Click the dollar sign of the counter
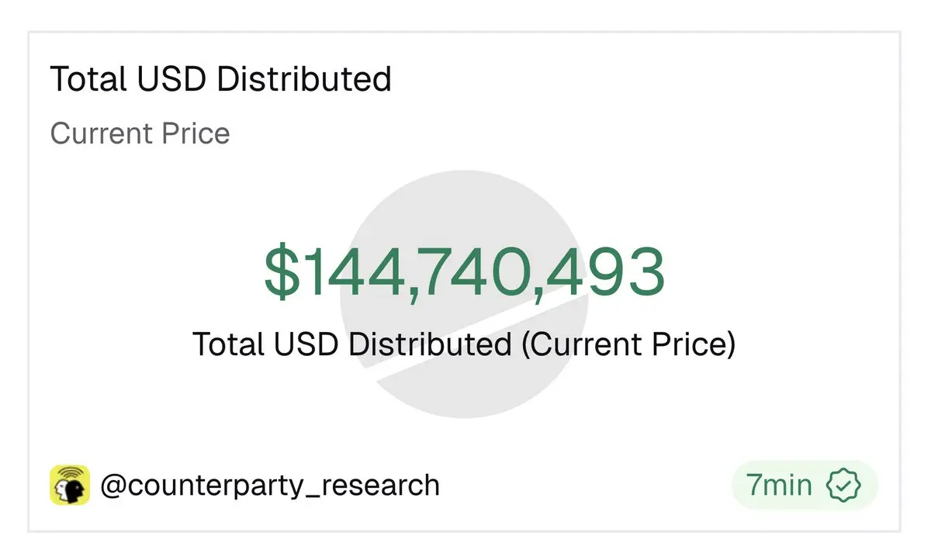931x560 pixels. 280,273
